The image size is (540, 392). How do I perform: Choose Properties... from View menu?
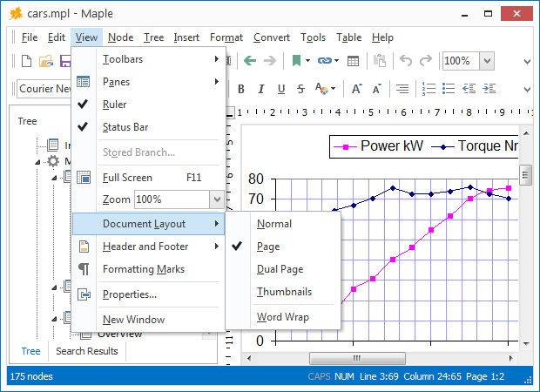click(x=148, y=294)
